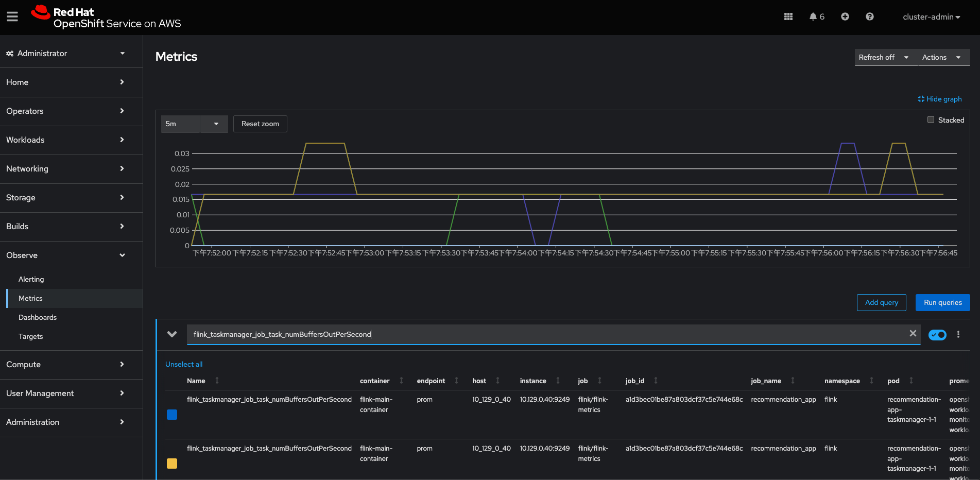980x480 pixels.
Task: Open the hamburger navigation menu
Action: [12, 17]
